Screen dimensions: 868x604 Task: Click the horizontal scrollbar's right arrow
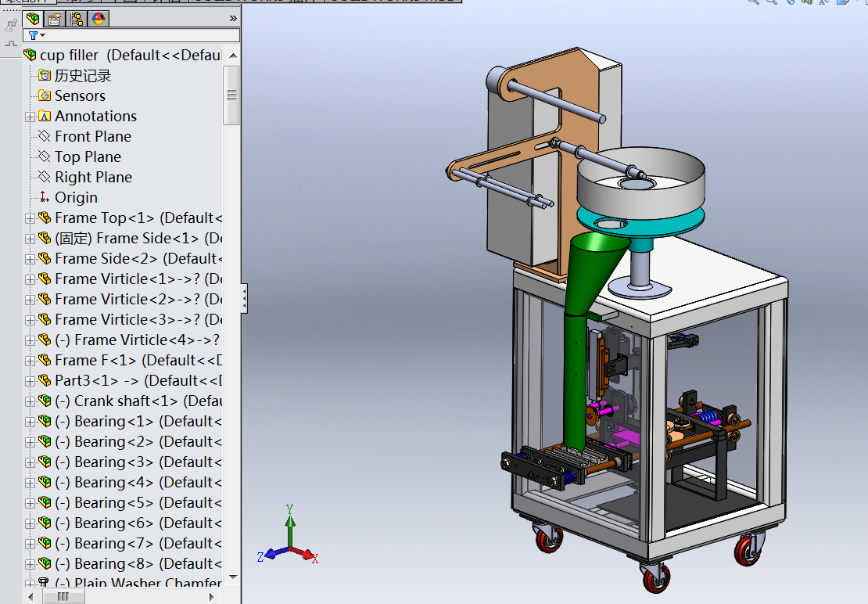coord(211,597)
